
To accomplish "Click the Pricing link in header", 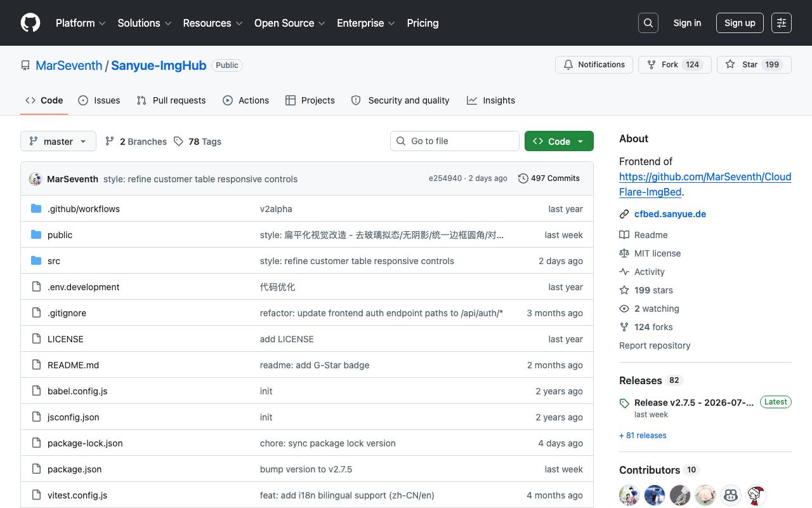I will click(x=422, y=23).
